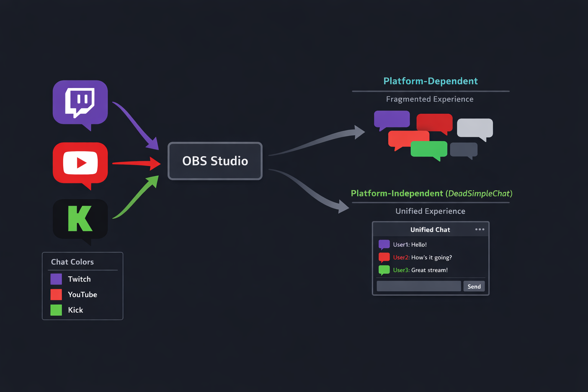
Task: Click the Unified Chat title bar
Action: 430,230
